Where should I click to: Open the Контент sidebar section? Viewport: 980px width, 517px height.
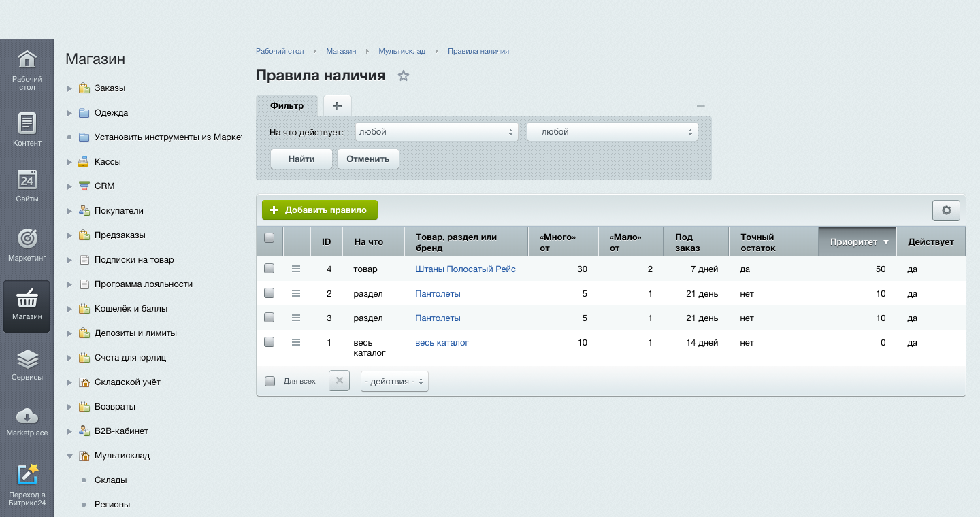point(27,129)
